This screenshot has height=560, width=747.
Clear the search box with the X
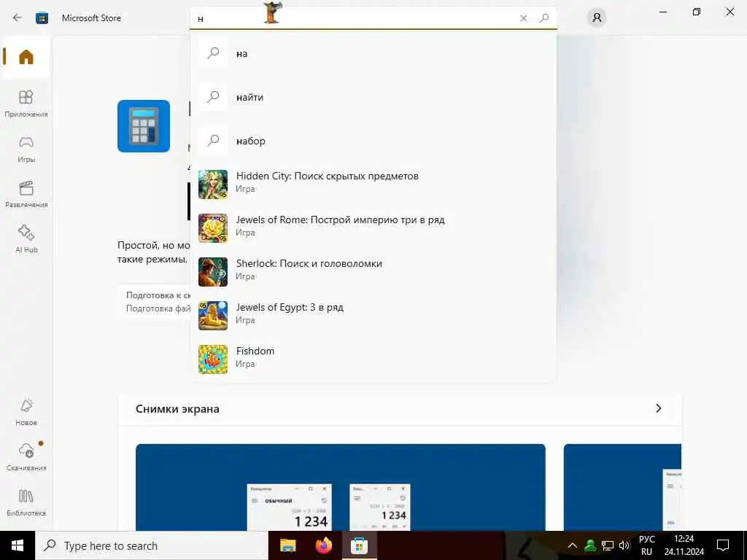click(524, 18)
